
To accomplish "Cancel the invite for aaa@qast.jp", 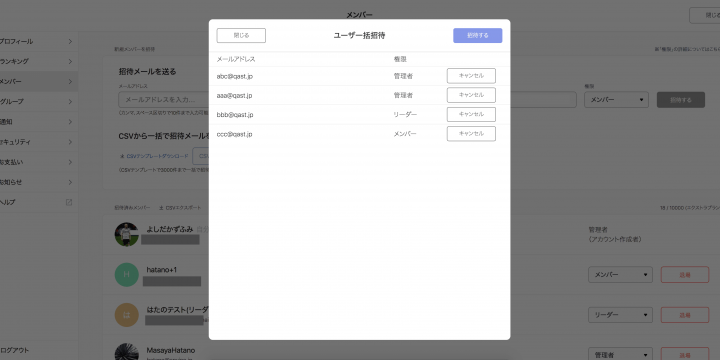I will pyautogui.click(x=471, y=95).
